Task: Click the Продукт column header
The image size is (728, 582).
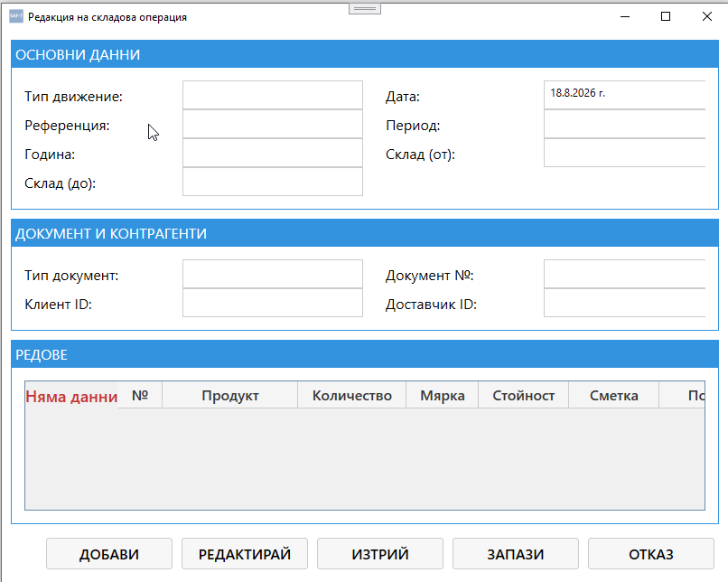Action: tap(229, 395)
